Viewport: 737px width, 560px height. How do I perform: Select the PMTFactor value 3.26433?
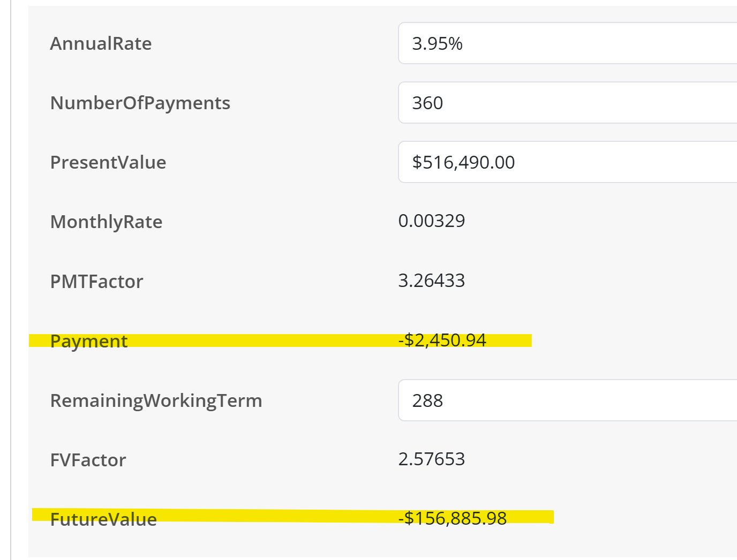[x=431, y=281]
